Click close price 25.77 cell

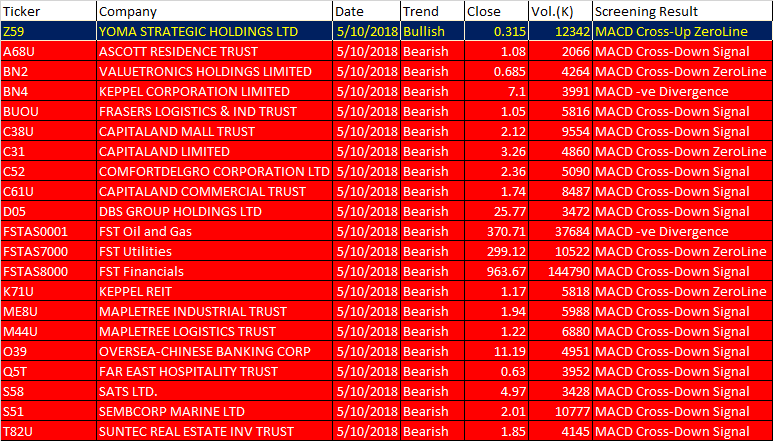[496, 211]
